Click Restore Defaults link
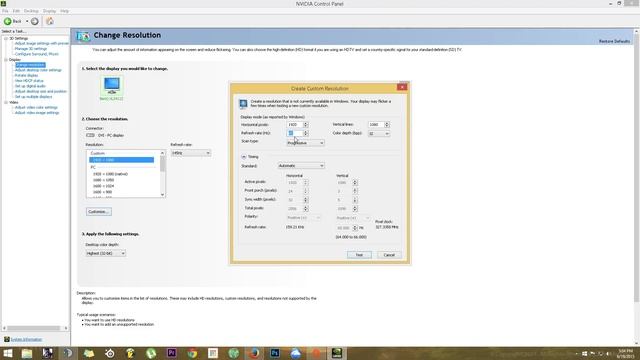The image size is (640, 360). point(614,41)
